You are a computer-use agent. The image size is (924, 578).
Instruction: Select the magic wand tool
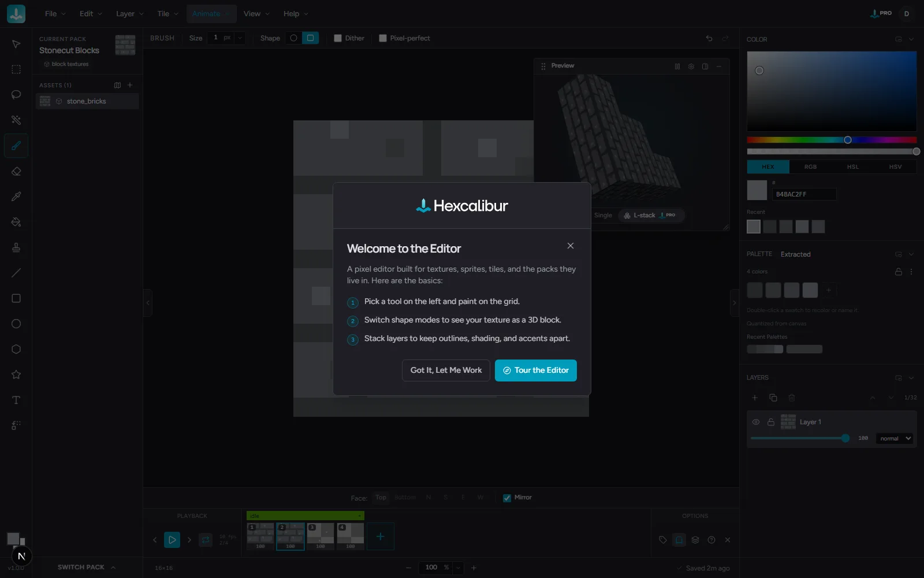click(16, 120)
